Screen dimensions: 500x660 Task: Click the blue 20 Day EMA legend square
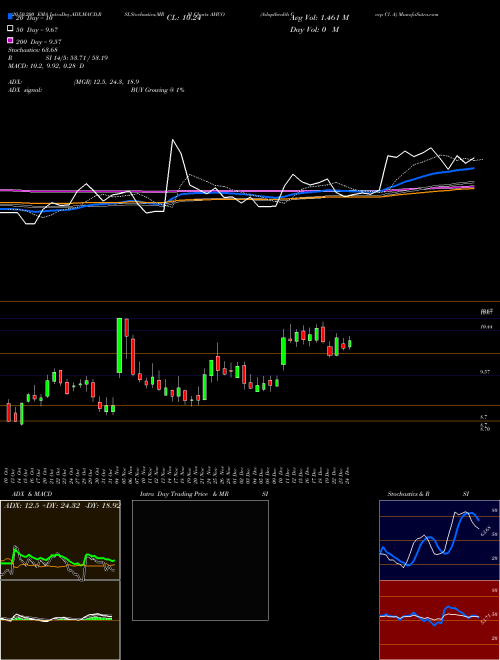tap(10, 18)
